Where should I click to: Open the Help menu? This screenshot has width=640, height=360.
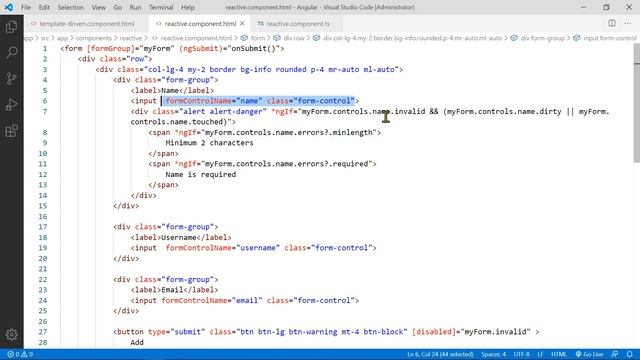[188, 7]
